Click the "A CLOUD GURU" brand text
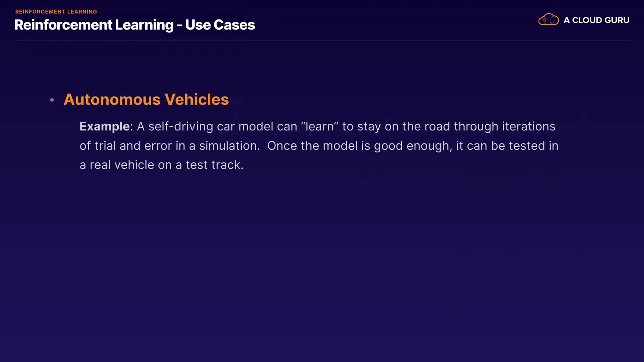Image resolution: width=644 pixels, height=362 pixels. (x=596, y=20)
